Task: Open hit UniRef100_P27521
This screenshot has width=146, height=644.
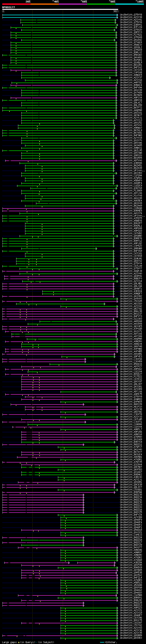Action: tap(131, 35)
